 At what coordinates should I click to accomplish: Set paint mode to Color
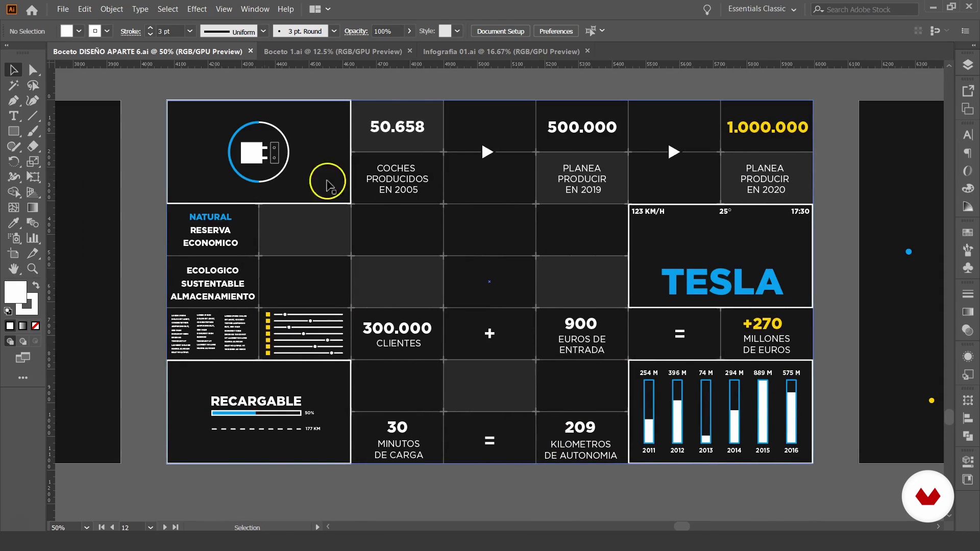10,326
